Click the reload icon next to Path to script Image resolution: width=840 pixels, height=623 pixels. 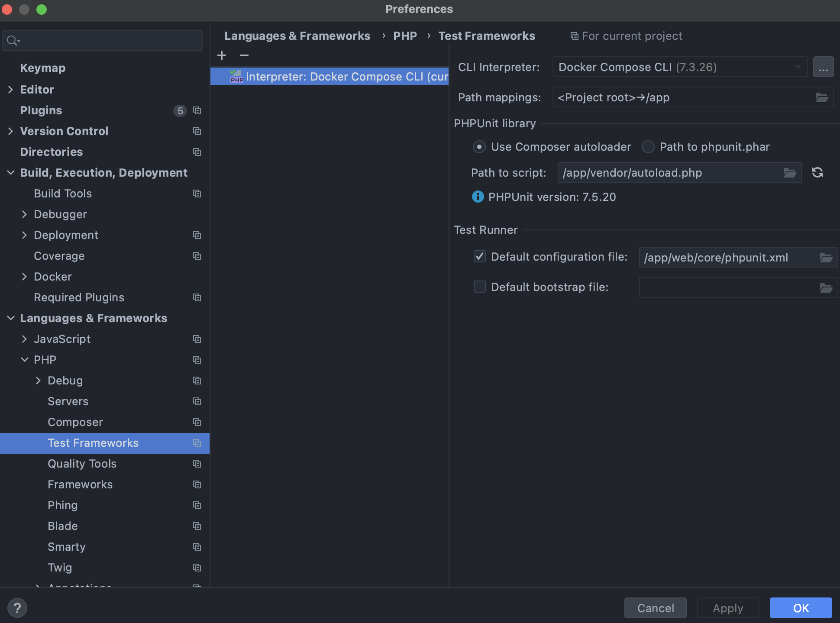pyautogui.click(x=817, y=172)
